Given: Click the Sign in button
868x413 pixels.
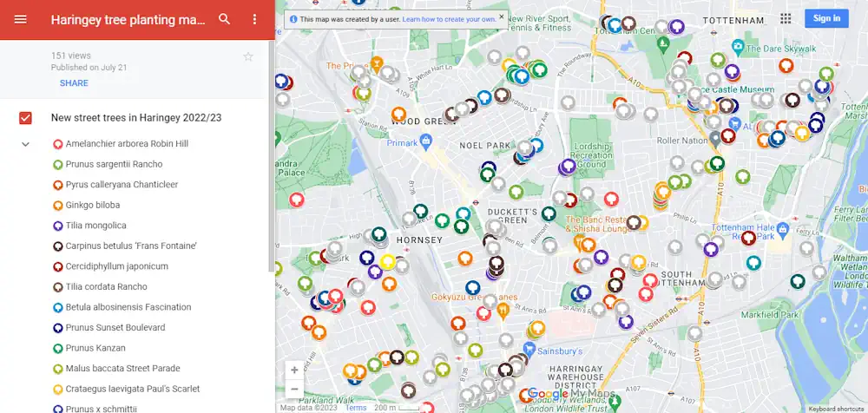Looking at the screenshot, I should coord(826,18).
